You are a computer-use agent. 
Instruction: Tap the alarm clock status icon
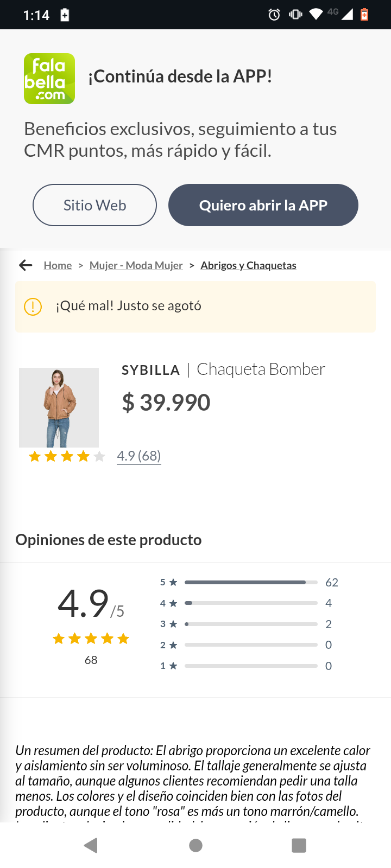(x=274, y=15)
